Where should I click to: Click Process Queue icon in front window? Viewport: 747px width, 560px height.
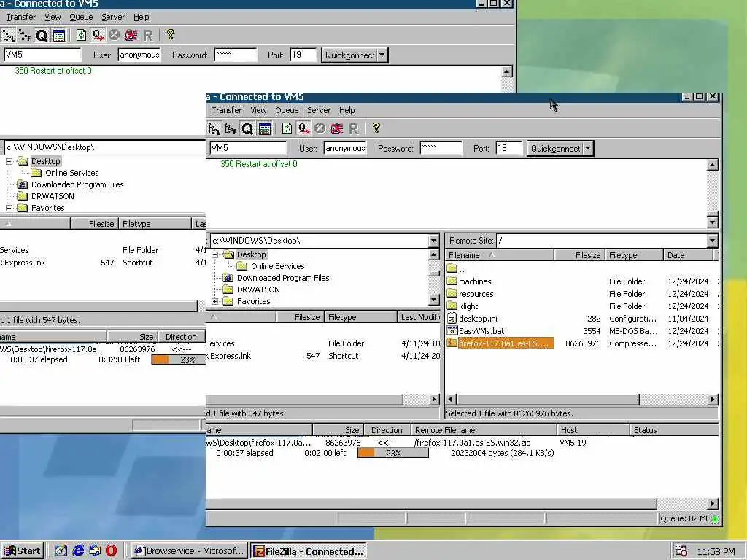click(x=303, y=128)
